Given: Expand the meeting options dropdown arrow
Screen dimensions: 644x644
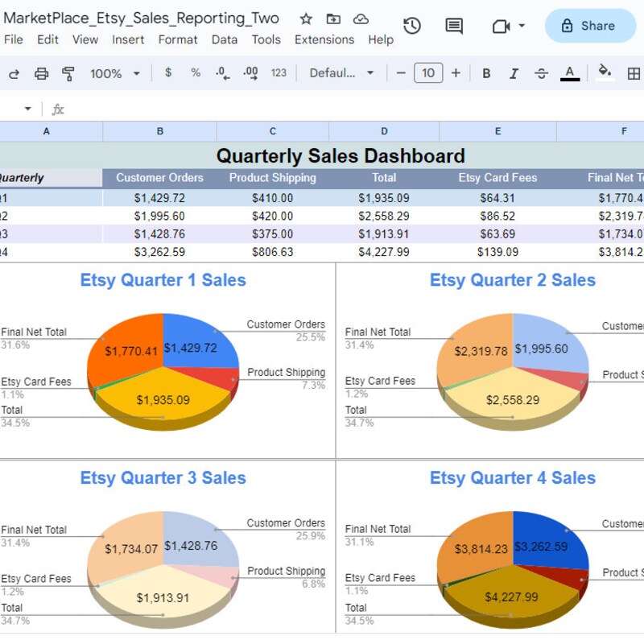Looking at the screenshot, I should (x=522, y=26).
